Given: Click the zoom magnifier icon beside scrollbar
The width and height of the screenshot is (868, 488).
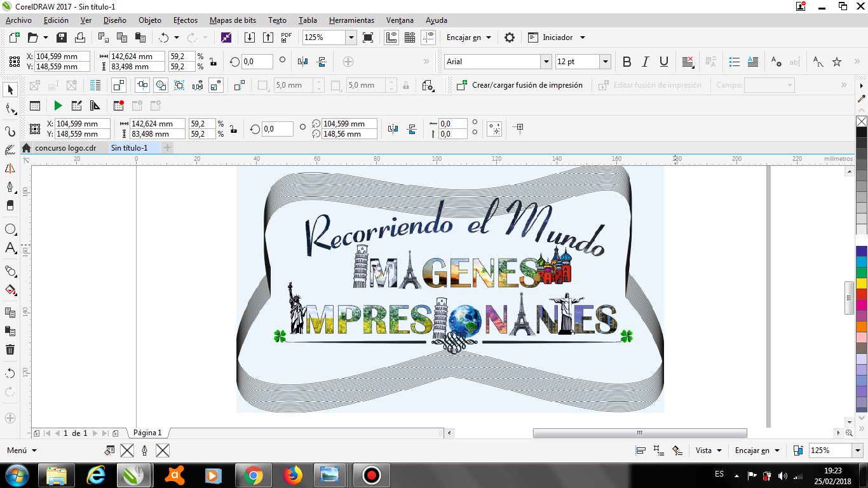Looking at the screenshot, I should pos(849,433).
